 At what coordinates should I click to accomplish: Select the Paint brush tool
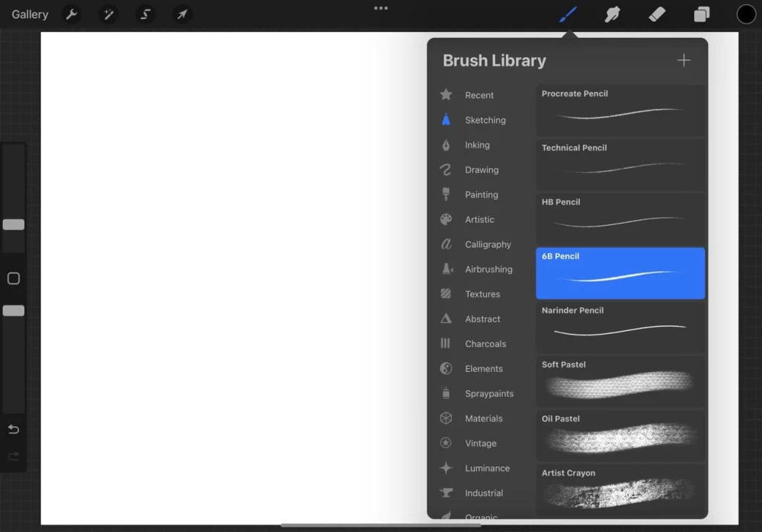click(x=568, y=14)
